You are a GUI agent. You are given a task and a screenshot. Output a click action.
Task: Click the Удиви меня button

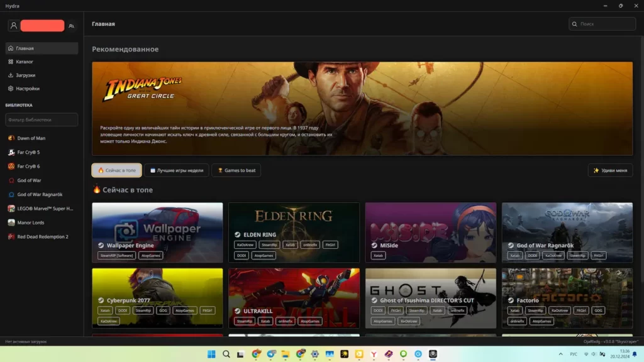click(609, 170)
